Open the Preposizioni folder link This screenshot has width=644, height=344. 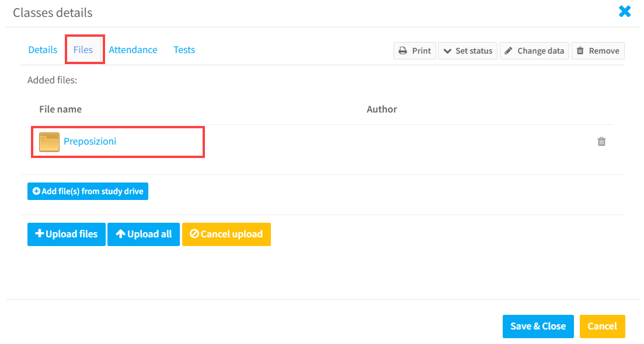[x=90, y=142]
